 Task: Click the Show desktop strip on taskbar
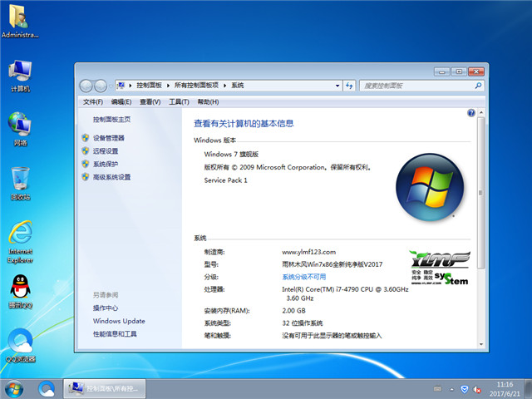pyautogui.click(x=529, y=389)
